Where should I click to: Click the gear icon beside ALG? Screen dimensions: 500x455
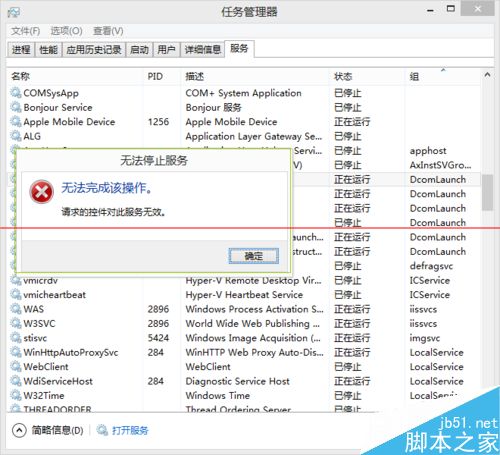[x=16, y=136]
